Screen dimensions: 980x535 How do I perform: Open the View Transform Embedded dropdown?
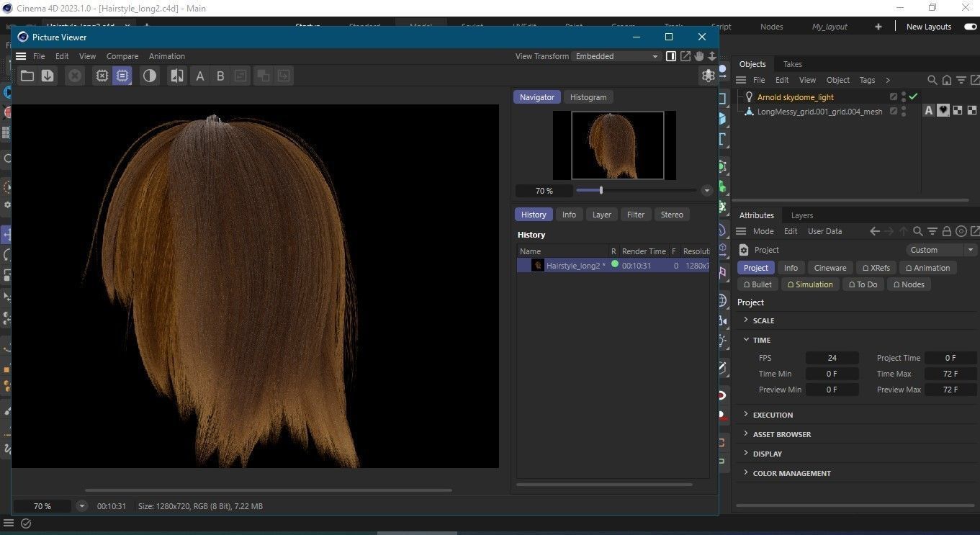coord(617,56)
